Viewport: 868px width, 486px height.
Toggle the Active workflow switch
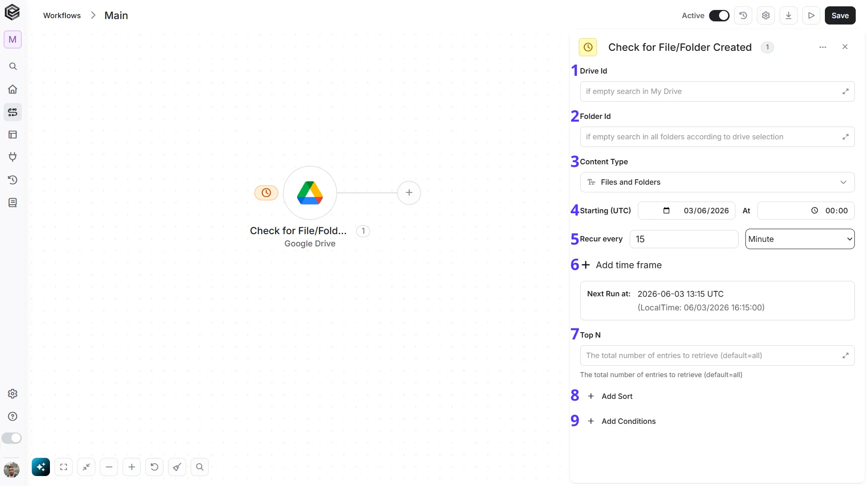click(719, 15)
